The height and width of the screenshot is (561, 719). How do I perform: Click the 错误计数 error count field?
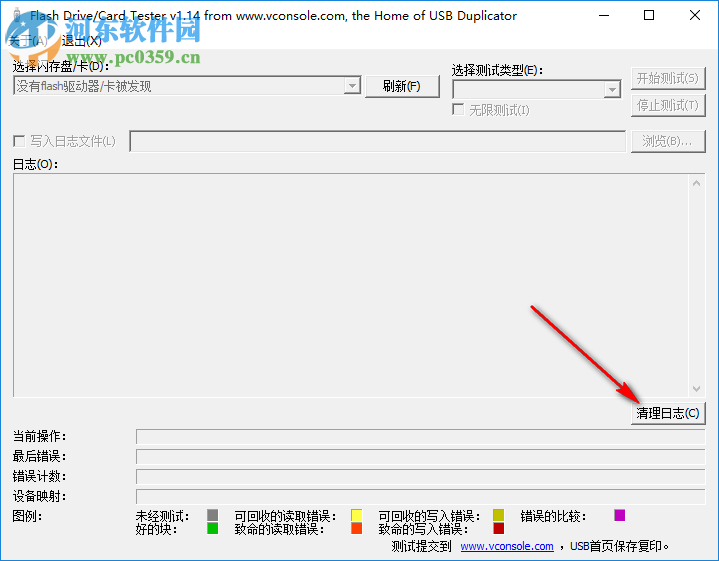pos(420,477)
